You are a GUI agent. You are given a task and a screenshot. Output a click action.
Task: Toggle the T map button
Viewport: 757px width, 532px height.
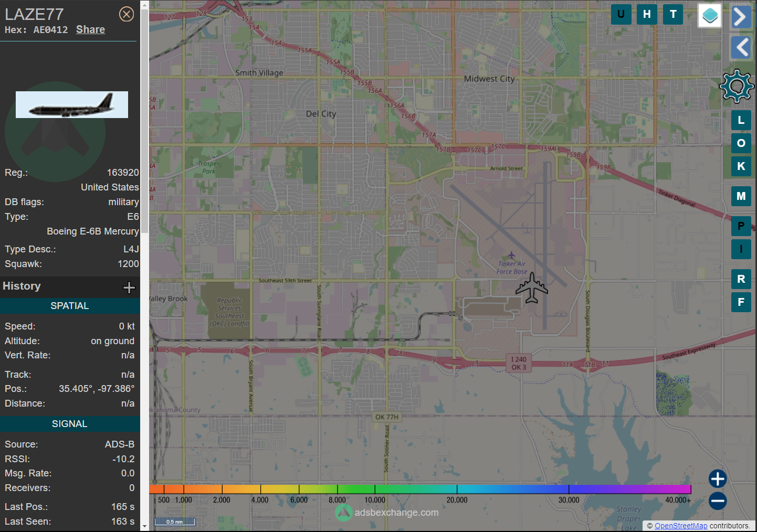(673, 14)
